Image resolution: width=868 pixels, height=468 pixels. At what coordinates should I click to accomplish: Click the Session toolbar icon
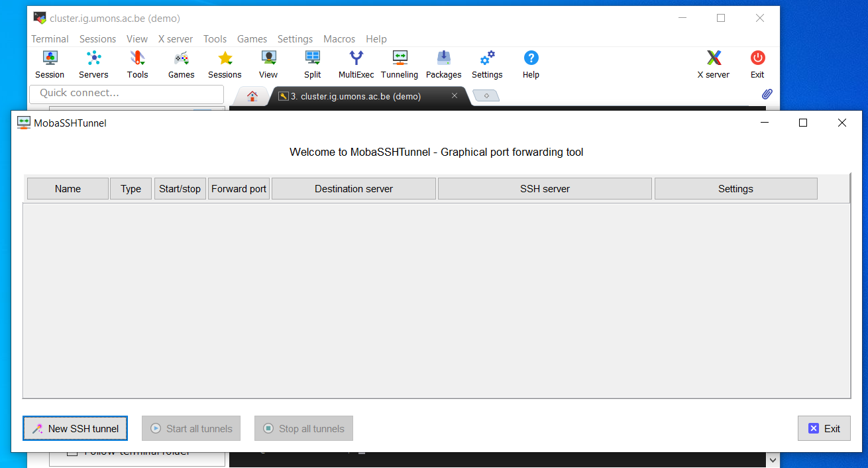click(x=50, y=59)
